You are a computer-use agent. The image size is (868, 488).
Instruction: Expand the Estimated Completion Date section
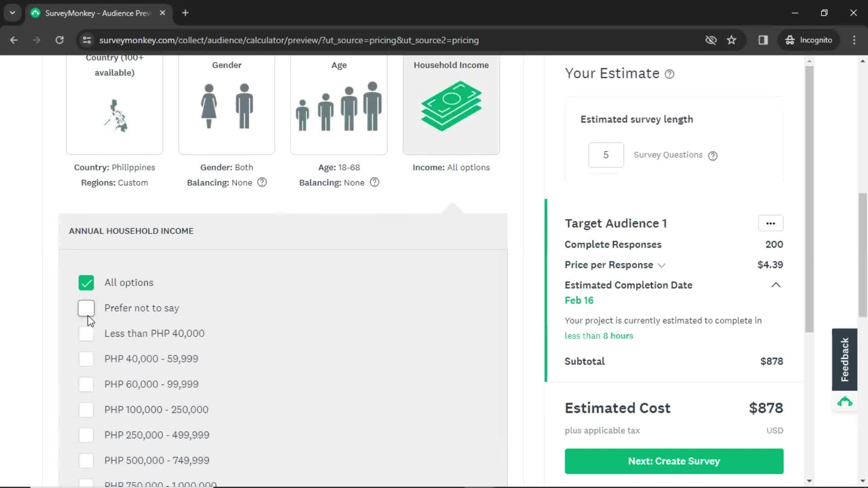point(775,285)
